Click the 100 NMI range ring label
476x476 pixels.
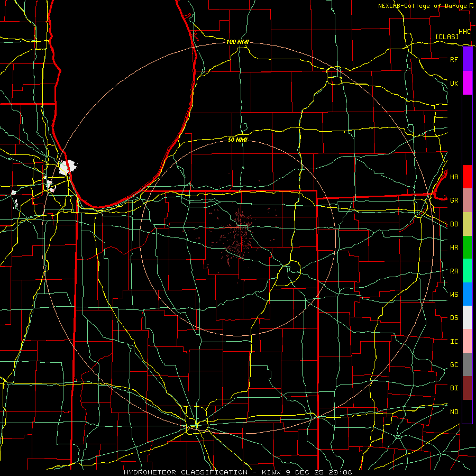click(237, 42)
